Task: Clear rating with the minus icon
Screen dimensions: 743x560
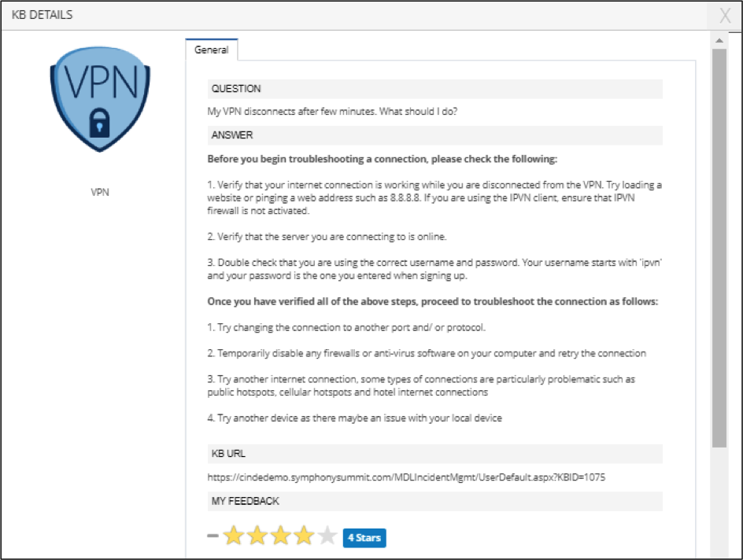Action: click(x=213, y=536)
